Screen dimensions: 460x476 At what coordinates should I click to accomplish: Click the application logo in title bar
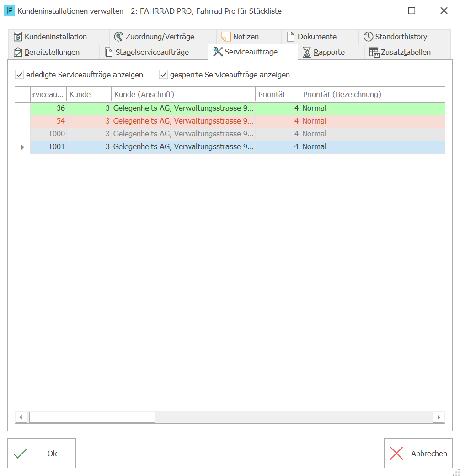(10, 11)
